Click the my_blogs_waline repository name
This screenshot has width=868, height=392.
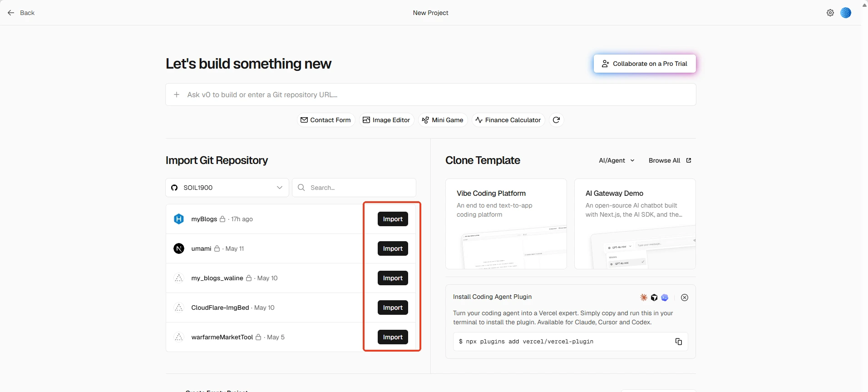coord(217,278)
